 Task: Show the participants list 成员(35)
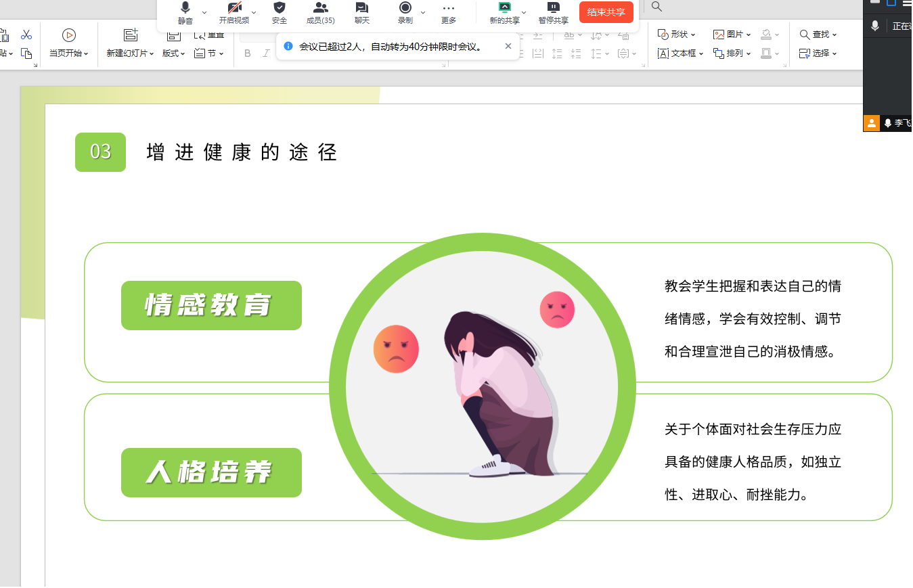[x=321, y=13]
